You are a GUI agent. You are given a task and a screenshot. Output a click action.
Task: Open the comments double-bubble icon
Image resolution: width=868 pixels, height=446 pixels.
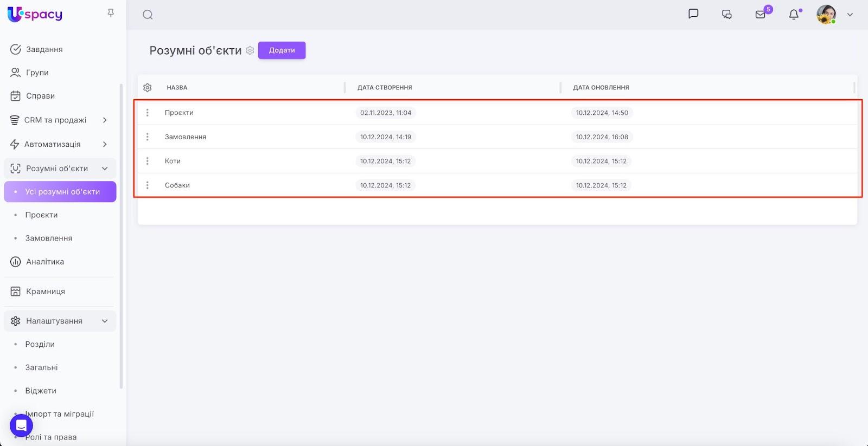727,15
